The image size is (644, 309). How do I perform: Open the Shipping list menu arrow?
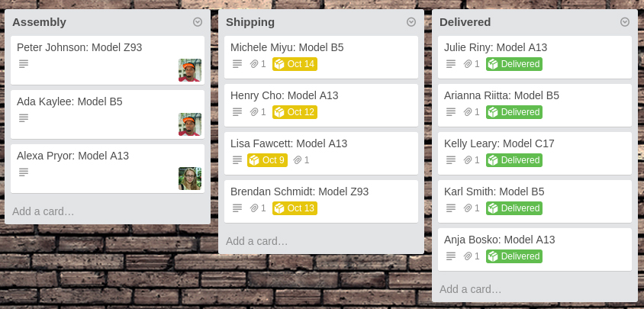(x=411, y=22)
